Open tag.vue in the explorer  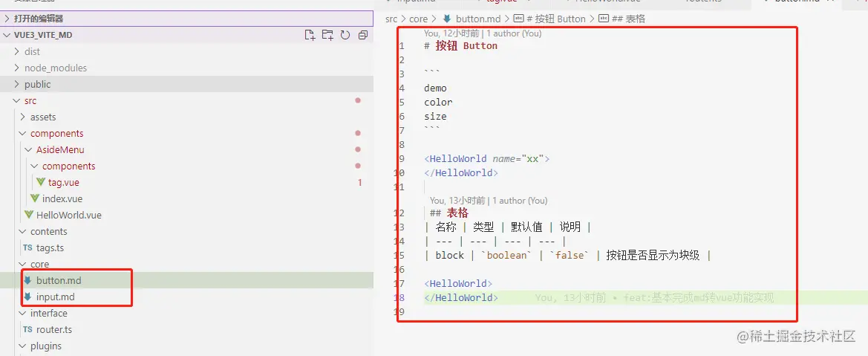[x=64, y=182]
